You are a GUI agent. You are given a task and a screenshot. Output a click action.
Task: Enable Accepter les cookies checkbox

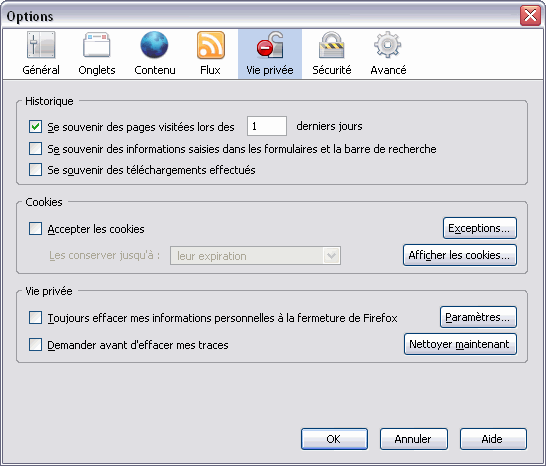(36, 229)
